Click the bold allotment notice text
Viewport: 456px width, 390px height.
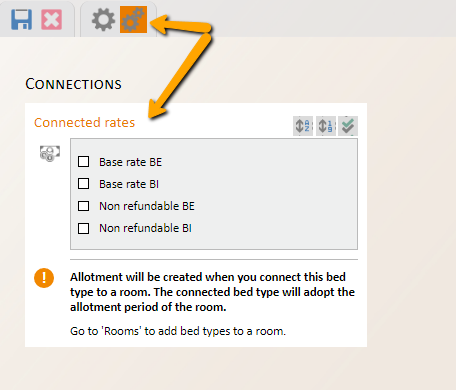212,292
